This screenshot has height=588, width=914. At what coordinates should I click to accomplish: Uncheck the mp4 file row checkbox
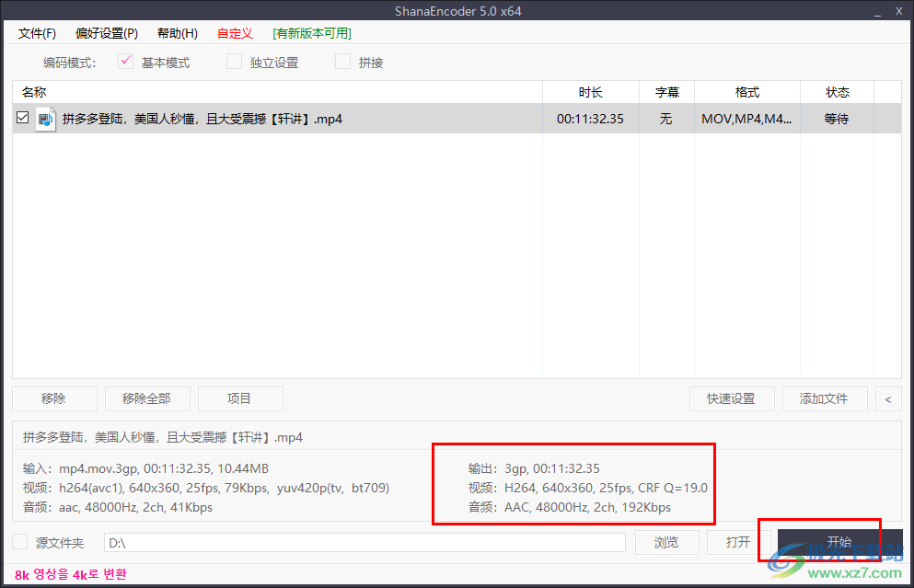pos(23,118)
